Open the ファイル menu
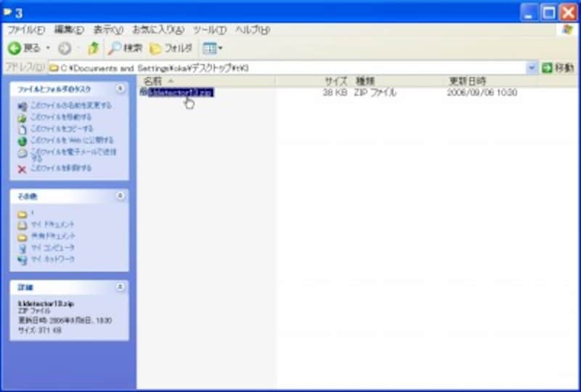 [x=26, y=30]
